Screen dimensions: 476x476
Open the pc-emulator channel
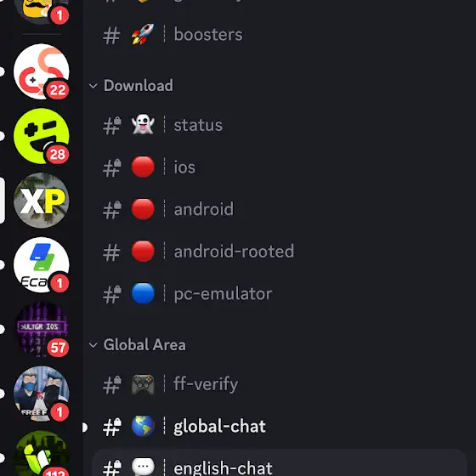point(280,293)
